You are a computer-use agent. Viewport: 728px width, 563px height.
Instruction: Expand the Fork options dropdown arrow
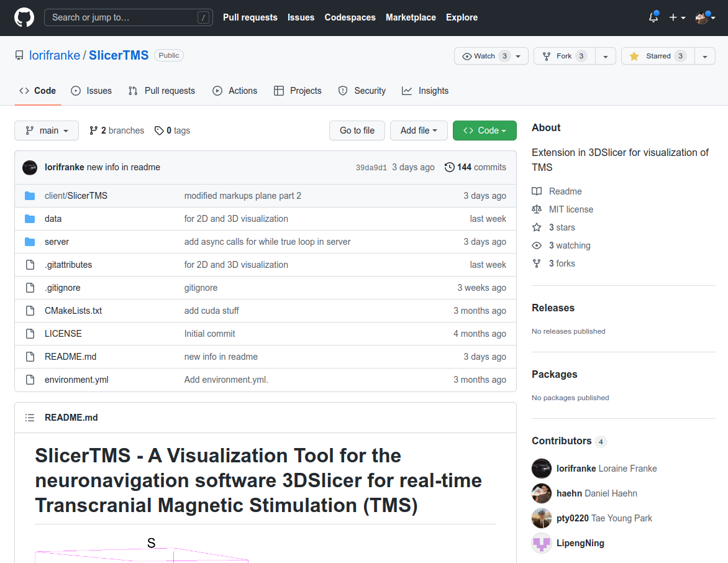coord(606,56)
